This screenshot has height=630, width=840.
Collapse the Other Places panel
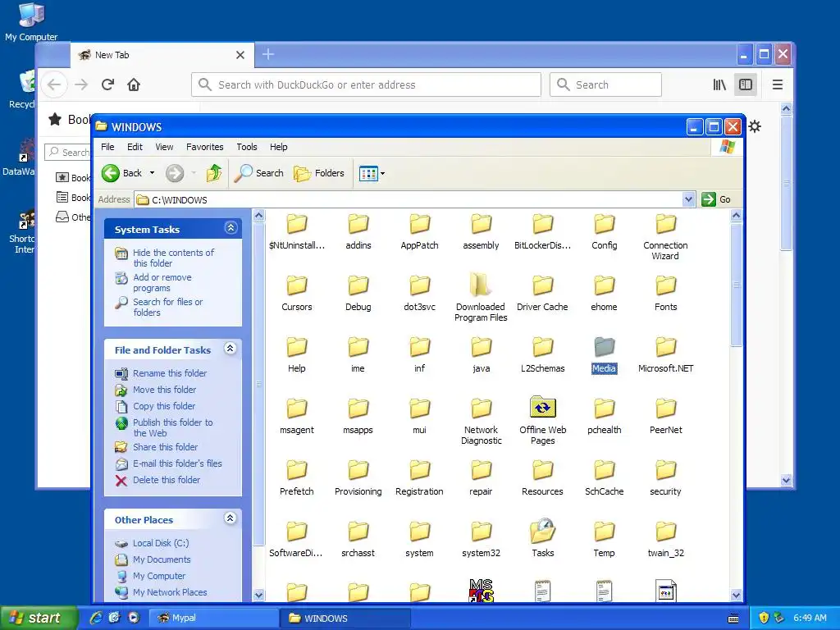pos(231,518)
